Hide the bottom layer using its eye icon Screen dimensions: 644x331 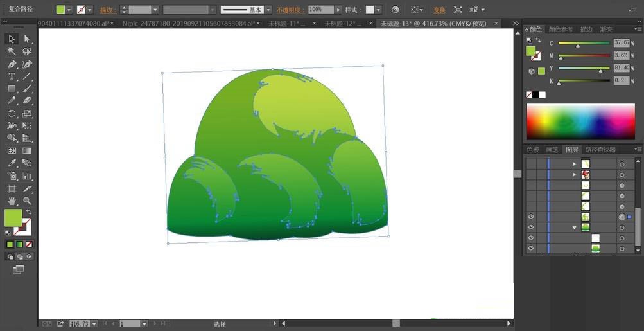click(531, 248)
